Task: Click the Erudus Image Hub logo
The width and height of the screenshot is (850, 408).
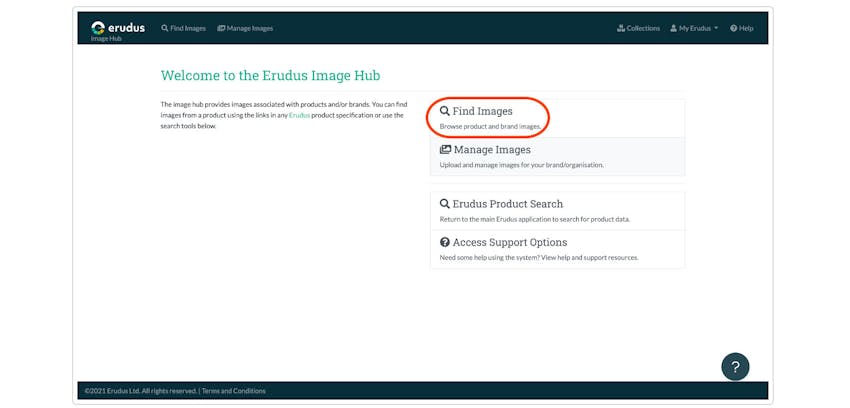Action: 118,30
